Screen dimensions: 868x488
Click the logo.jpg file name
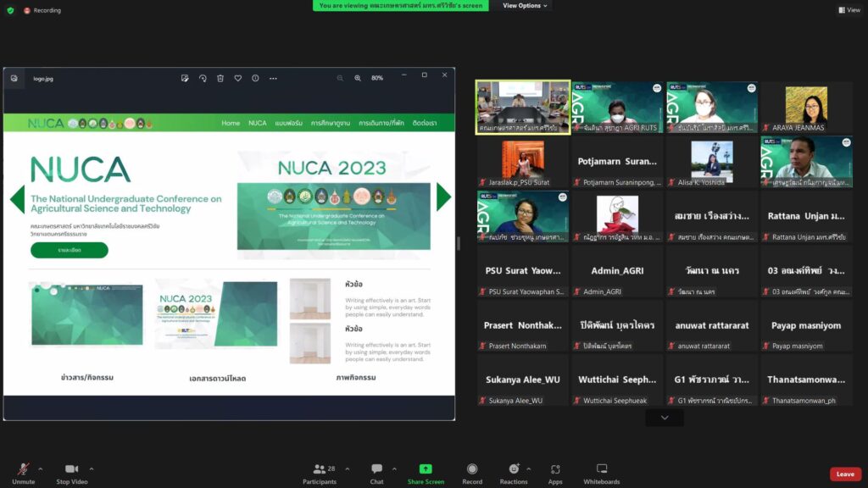(43, 79)
